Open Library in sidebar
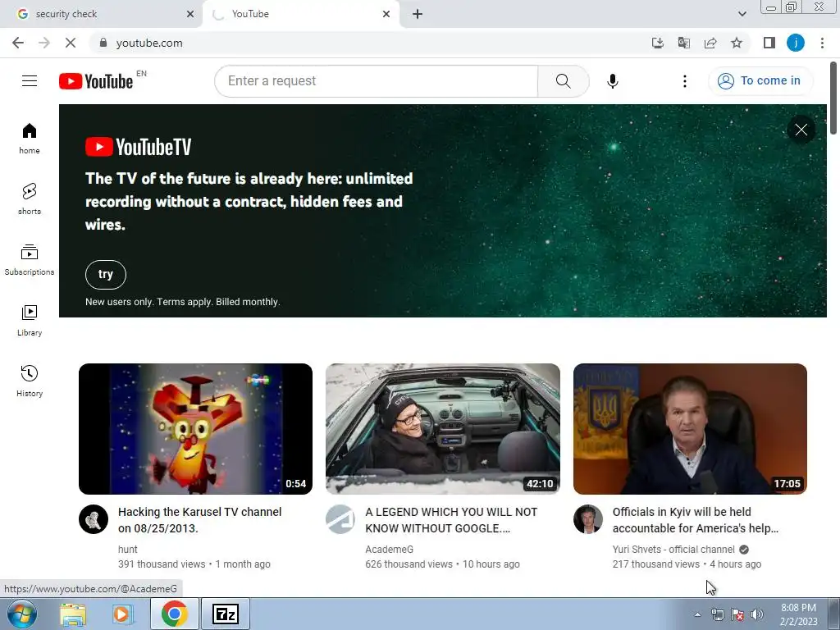The height and width of the screenshot is (630, 840). pos(30,321)
